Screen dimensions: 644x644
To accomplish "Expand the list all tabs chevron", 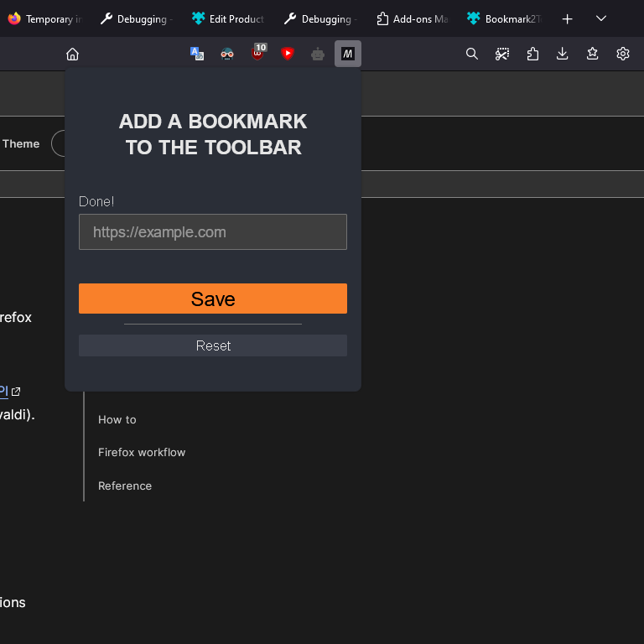I will pos(601,18).
